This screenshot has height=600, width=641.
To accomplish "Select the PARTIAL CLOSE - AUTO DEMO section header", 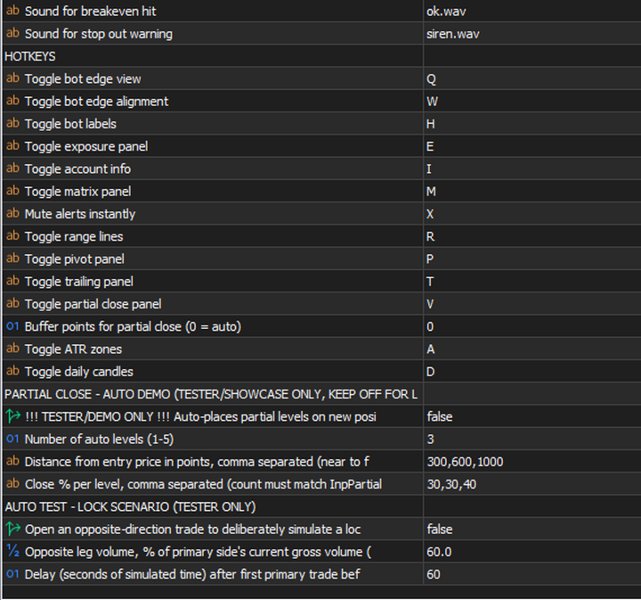I will [211, 394].
